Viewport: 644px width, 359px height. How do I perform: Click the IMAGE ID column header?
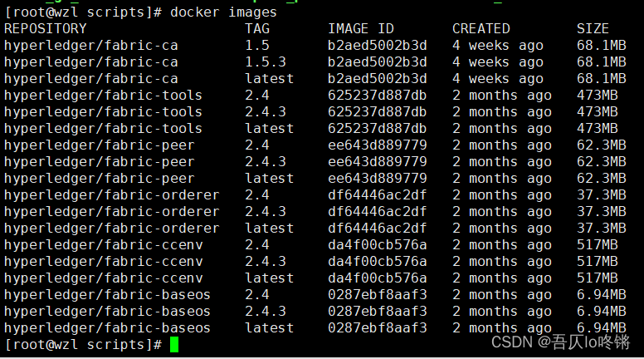click(x=361, y=29)
